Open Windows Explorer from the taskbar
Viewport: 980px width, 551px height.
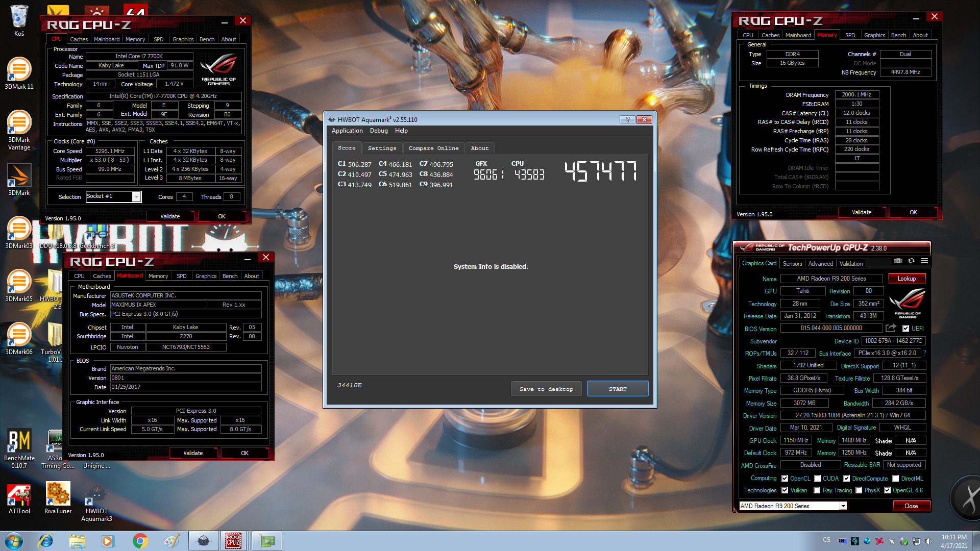point(77,541)
